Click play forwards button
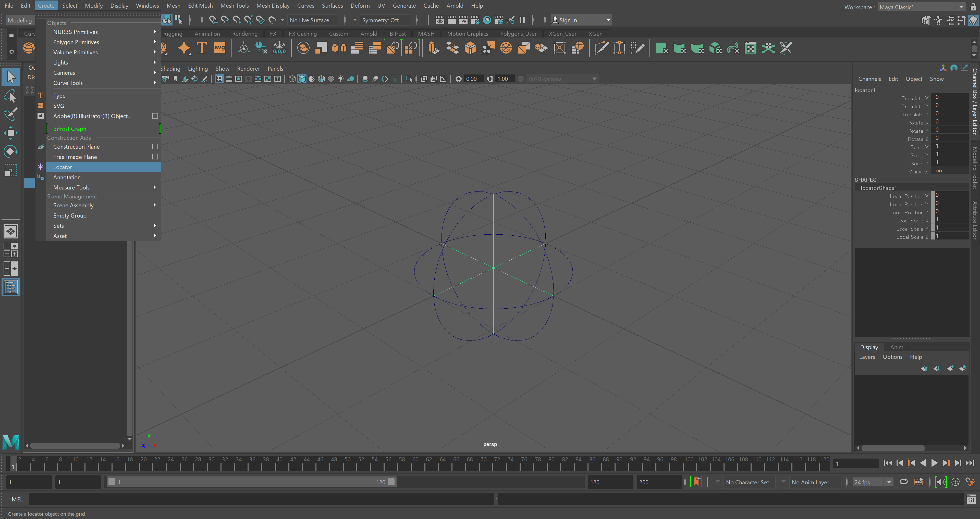Screen dimensions: 980x519 click(934, 463)
